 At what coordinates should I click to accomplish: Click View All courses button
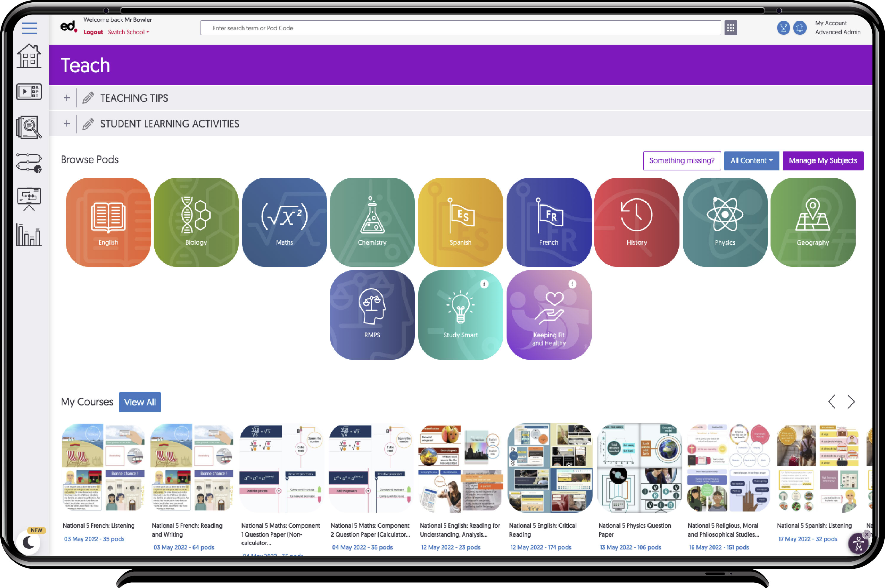point(140,402)
